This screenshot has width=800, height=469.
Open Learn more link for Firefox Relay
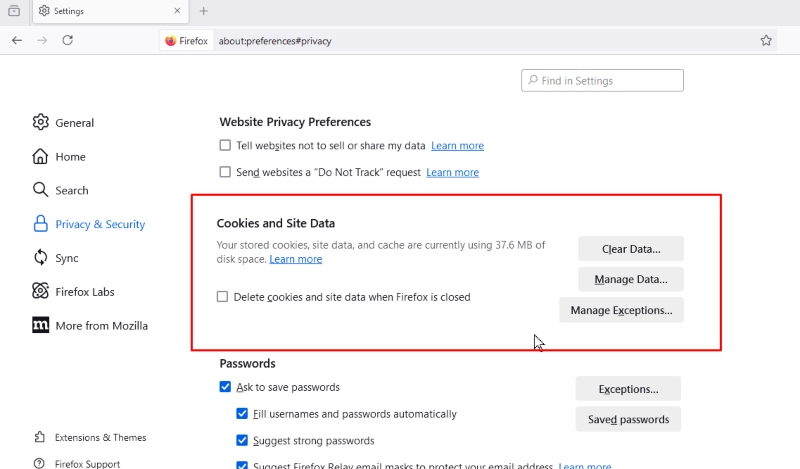pos(585,465)
